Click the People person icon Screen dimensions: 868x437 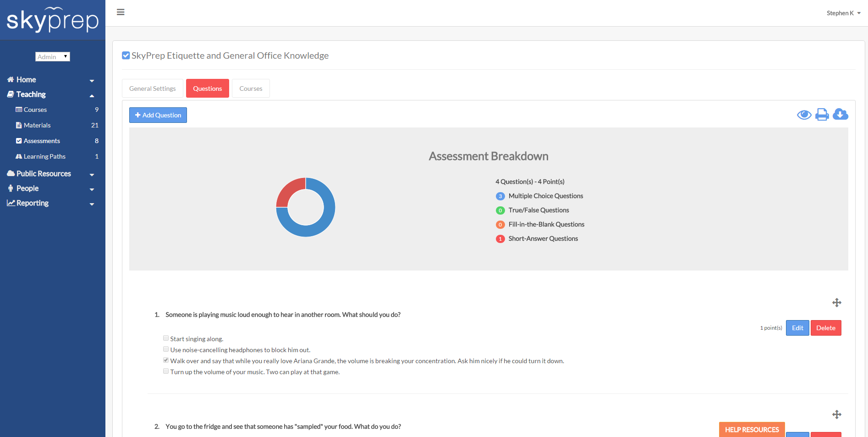coord(11,188)
